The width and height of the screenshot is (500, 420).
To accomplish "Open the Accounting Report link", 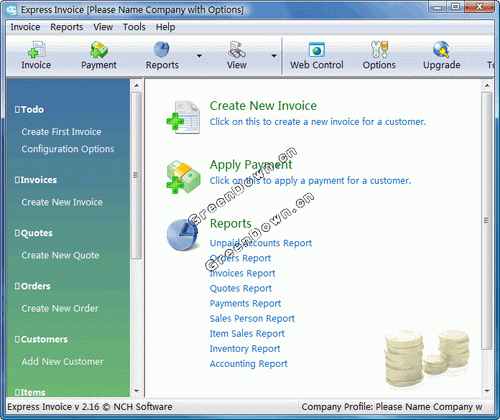I will 248,364.
